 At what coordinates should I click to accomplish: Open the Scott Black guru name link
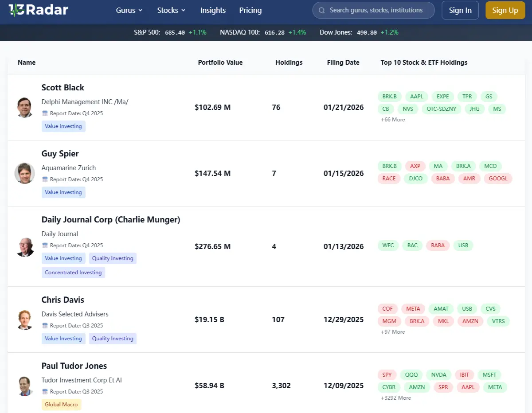coord(63,88)
